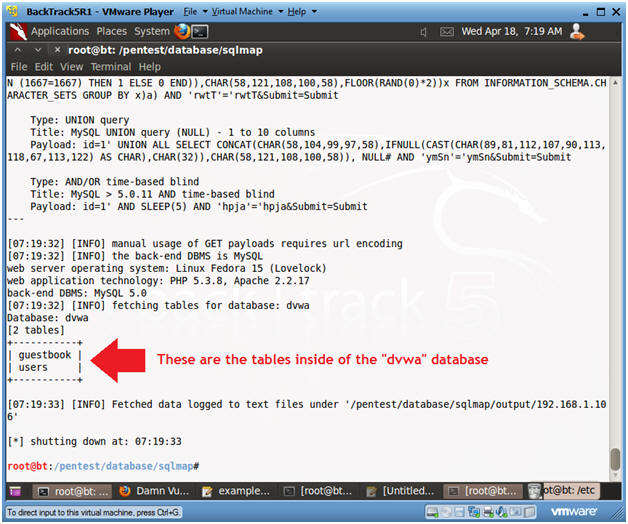Click the VMware sound card status icon
Viewport: 628px width, 524px height.
502,512
